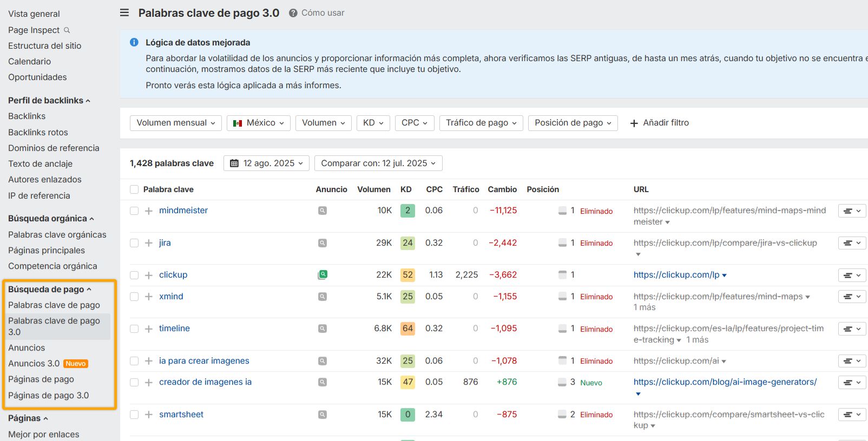
Task: Open Anuncios 3.0 in the sidebar
Action: (34, 364)
